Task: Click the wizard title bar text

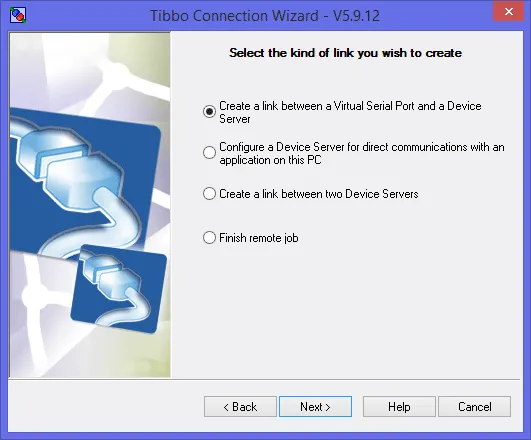Action: pos(265,16)
